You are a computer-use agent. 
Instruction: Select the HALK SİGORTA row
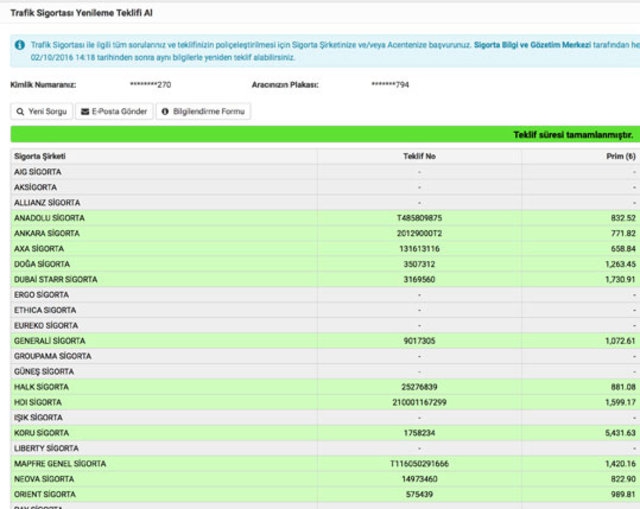325,387
